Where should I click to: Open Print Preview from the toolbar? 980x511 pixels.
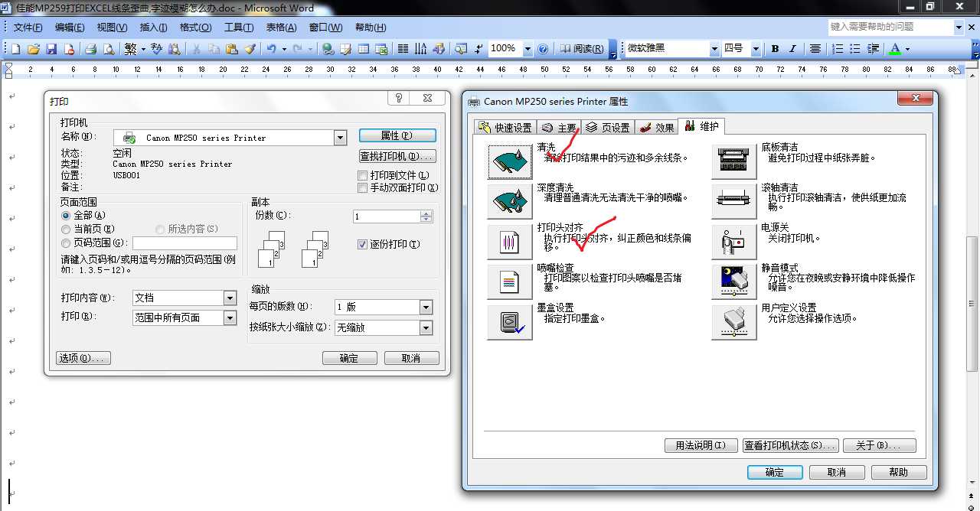108,49
